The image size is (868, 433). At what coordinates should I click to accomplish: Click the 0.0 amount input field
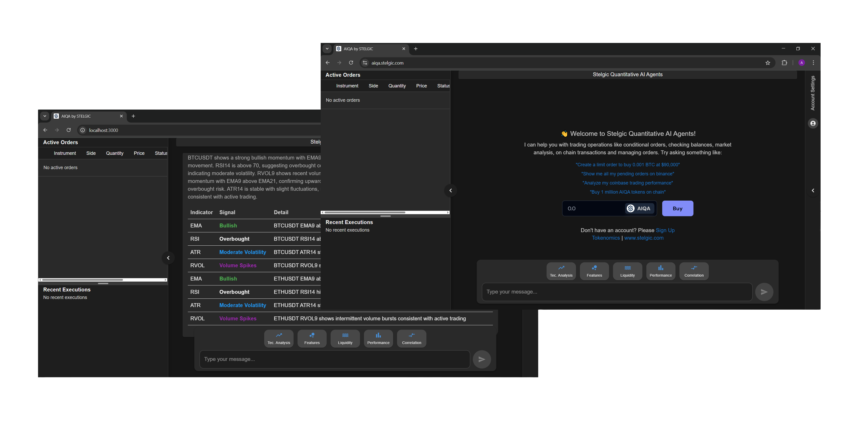[x=594, y=208]
